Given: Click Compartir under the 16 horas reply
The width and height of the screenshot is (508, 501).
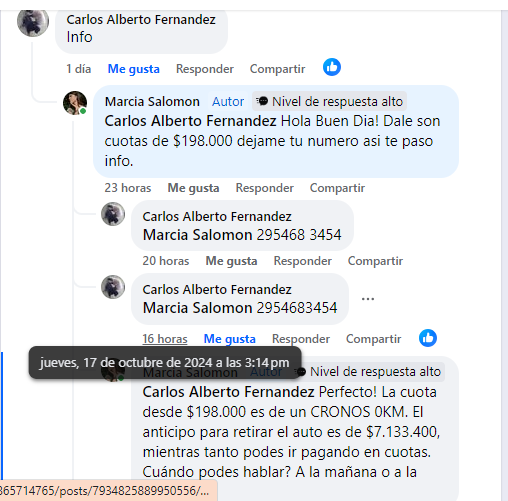Looking at the screenshot, I should coord(373,339).
